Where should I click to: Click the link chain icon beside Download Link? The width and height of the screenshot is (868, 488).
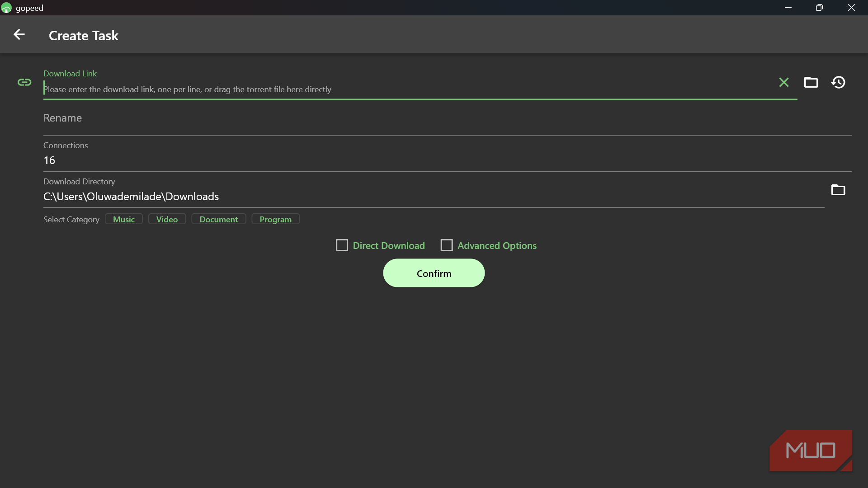[24, 82]
